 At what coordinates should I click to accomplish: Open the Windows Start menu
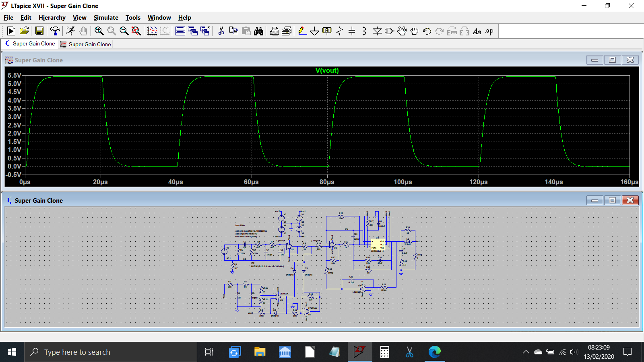coord(12,352)
